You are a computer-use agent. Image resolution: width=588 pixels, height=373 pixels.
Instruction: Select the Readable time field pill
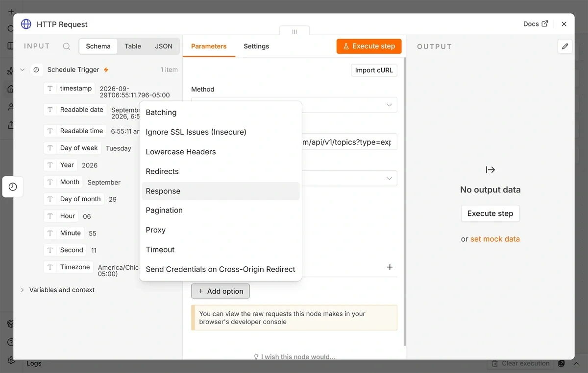(75, 131)
